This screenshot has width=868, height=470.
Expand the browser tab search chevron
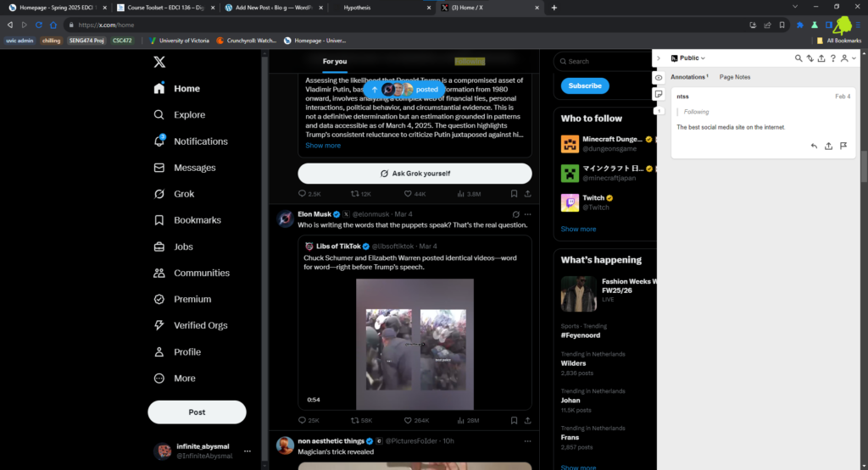coord(795,7)
